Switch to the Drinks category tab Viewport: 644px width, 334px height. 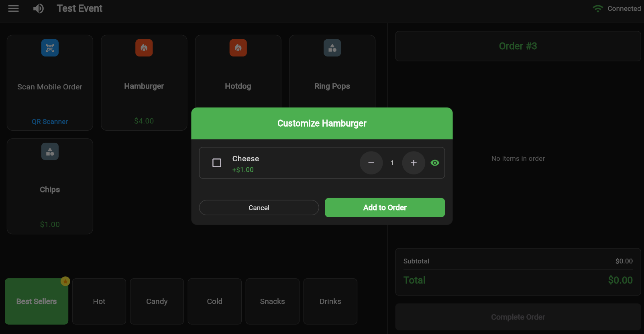coord(330,302)
